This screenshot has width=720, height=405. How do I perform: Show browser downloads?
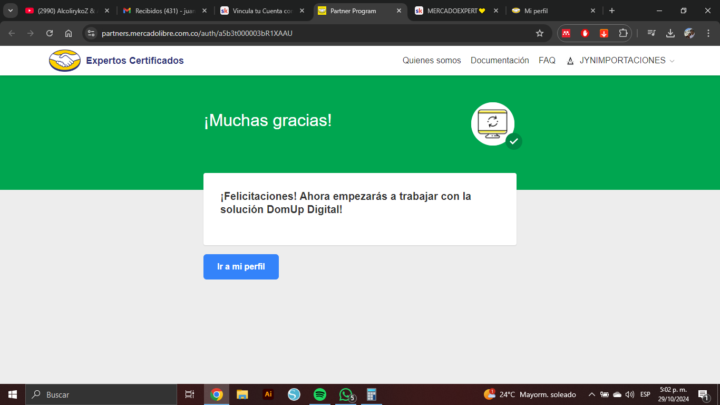670,33
